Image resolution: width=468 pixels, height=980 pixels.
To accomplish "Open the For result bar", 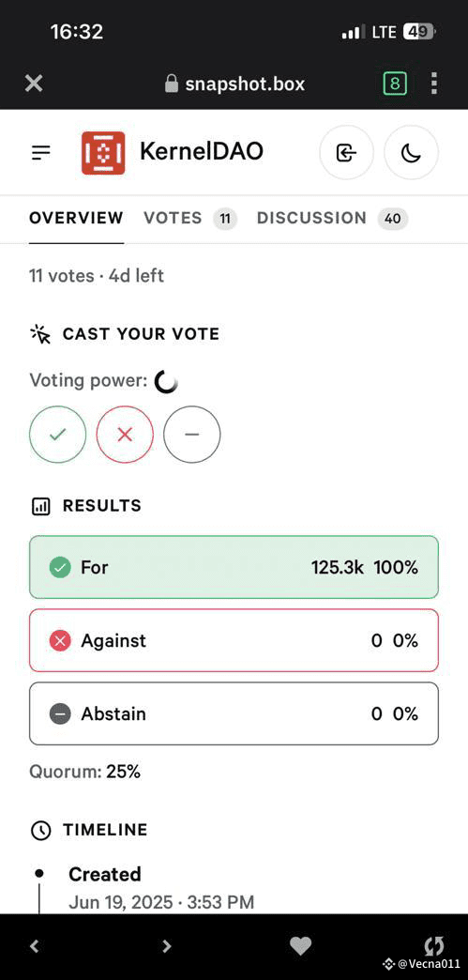I will click(234, 567).
